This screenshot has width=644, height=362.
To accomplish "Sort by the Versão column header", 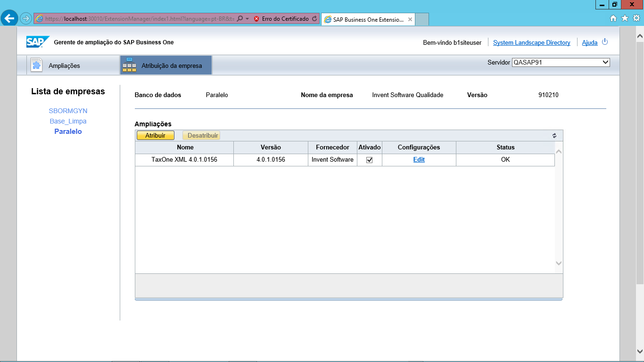I will tap(271, 148).
